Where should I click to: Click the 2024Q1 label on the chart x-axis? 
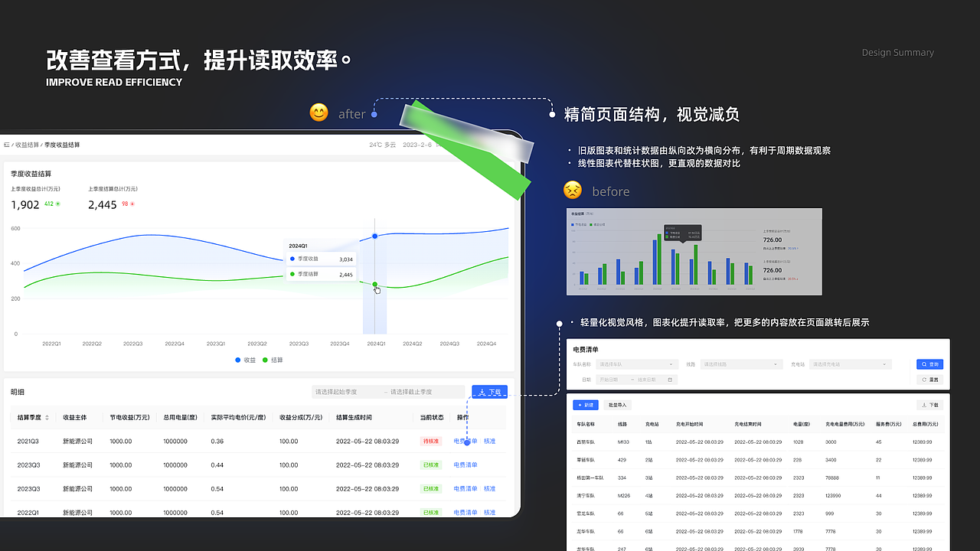pyautogui.click(x=376, y=344)
